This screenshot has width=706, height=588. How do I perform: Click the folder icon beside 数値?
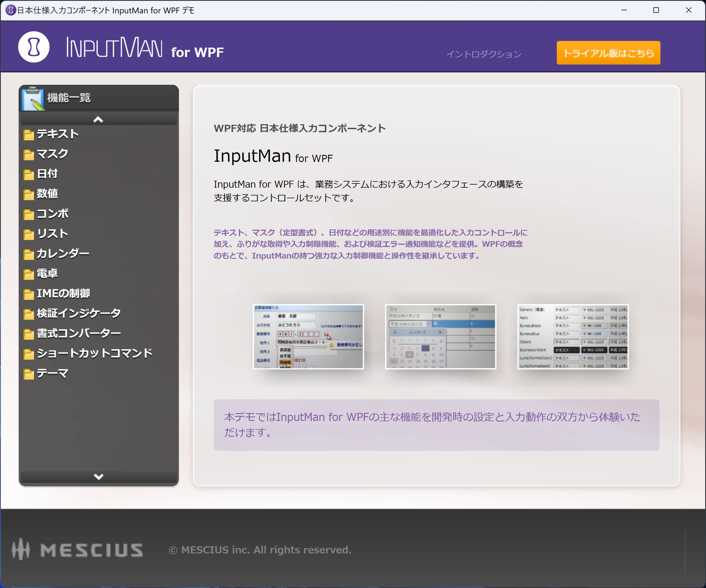coord(29,194)
